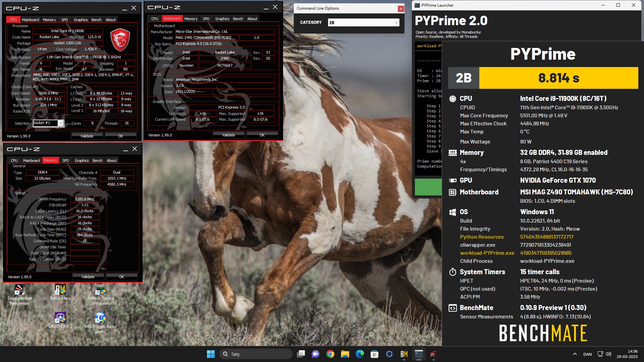
Task: Open Task View from the taskbar
Action: tap(301, 354)
